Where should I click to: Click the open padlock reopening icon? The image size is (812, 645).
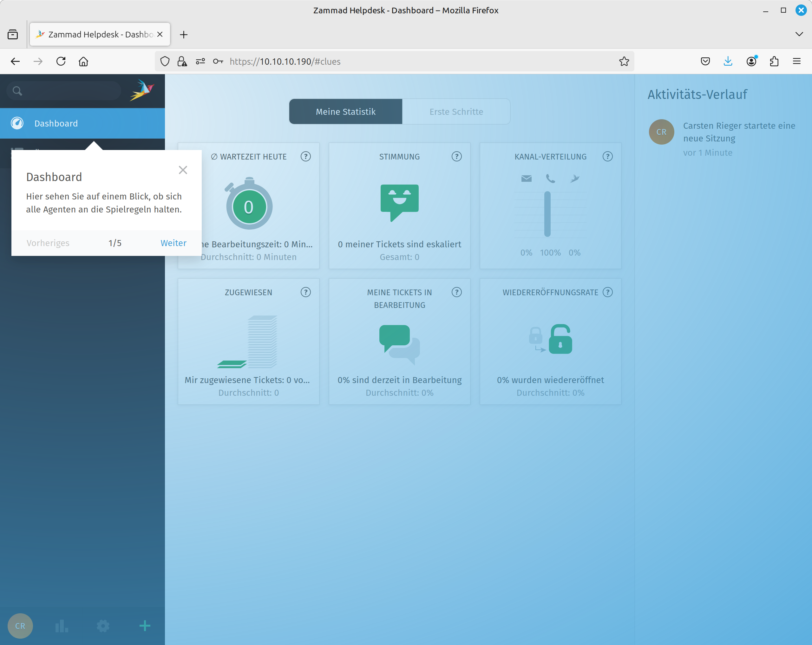click(x=560, y=339)
